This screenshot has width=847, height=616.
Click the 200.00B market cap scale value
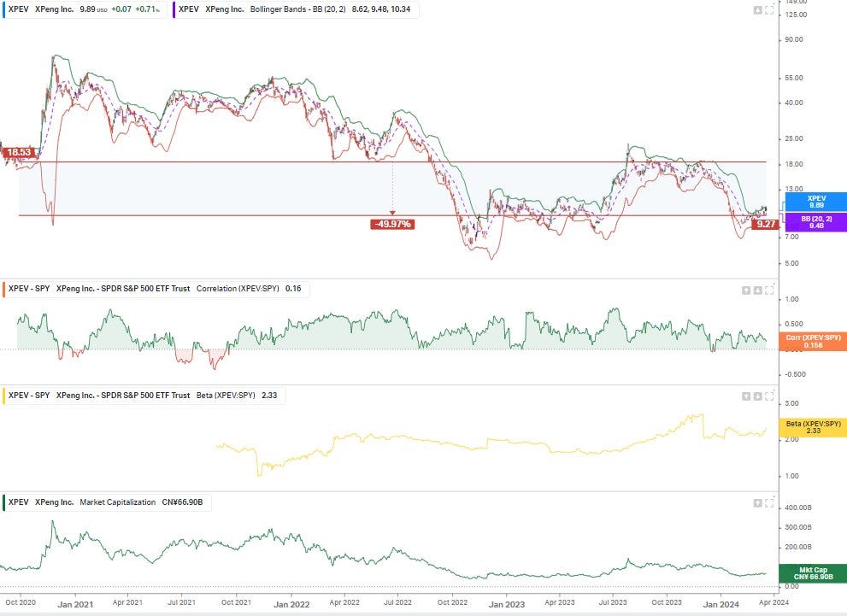click(x=797, y=547)
